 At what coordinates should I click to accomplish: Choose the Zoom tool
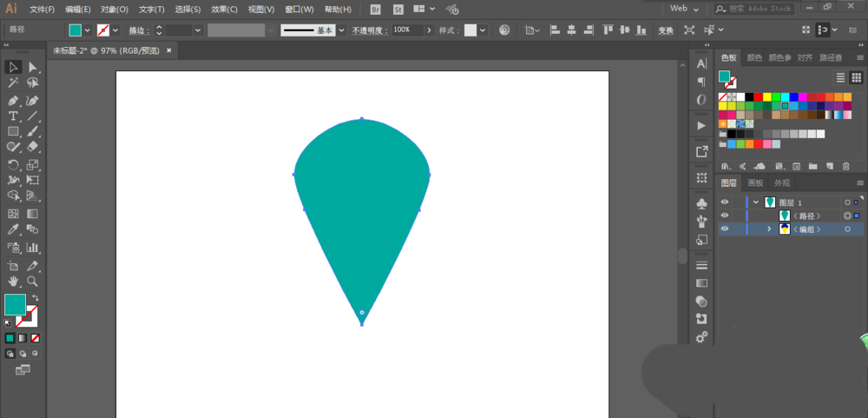point(33,282)
